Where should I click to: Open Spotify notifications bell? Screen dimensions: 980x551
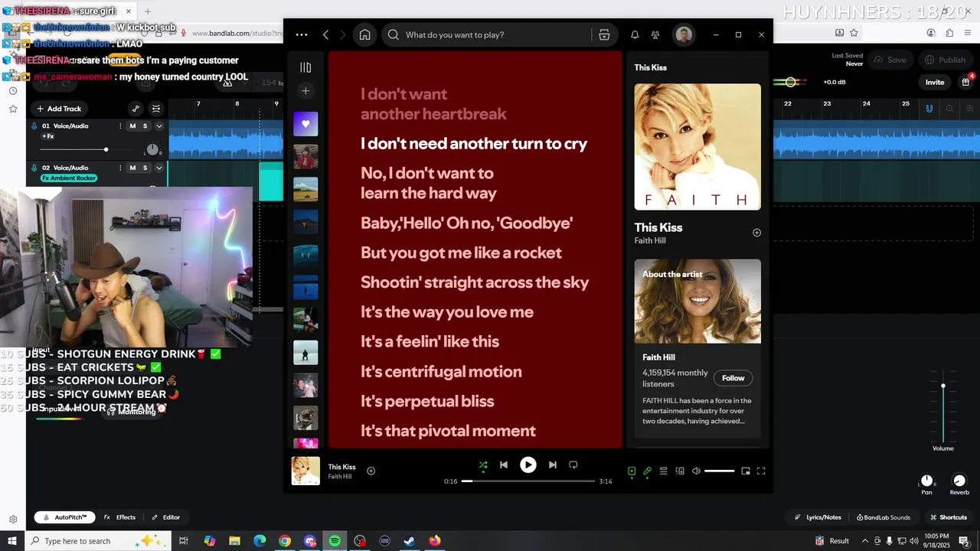point(635,34)
